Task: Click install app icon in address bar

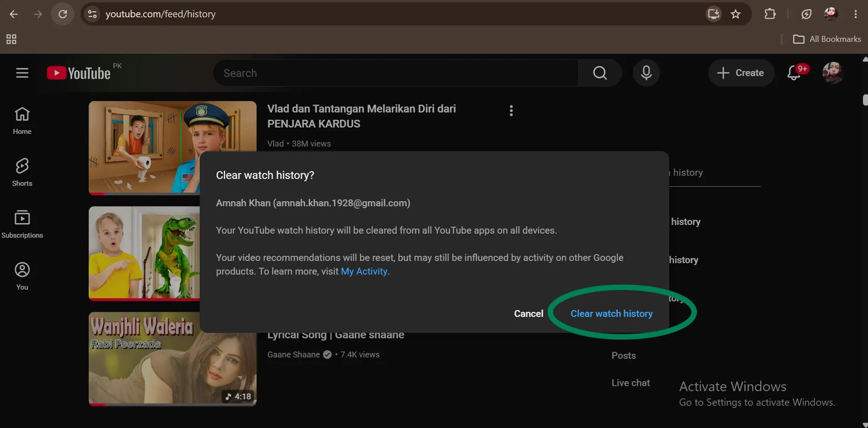Action: click(x=713, y=14)
